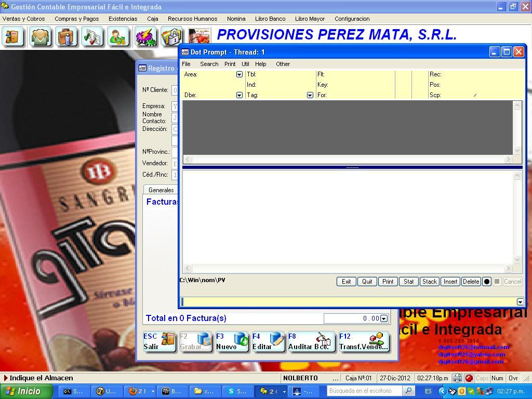Click the F4 Editar button

point(268,342)
